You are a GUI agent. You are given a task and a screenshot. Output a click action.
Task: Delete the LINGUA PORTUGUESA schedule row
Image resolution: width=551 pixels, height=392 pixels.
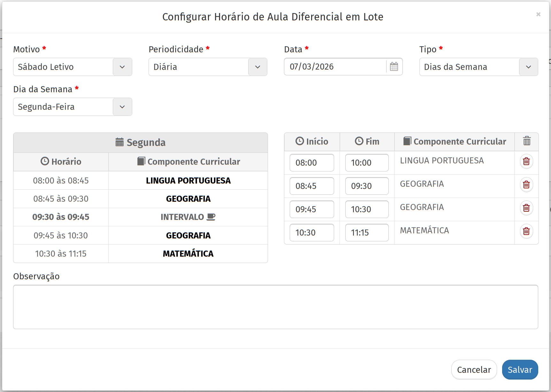[526, 162]
